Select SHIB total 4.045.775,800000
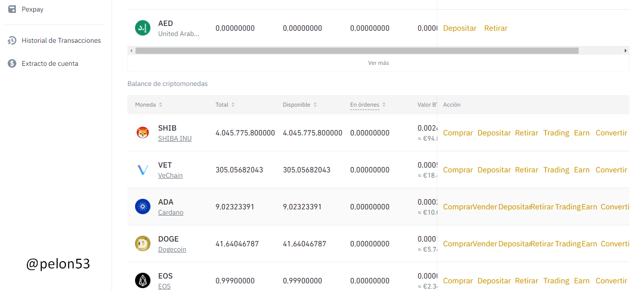Image resolution: width=644 pixels, height=291 pixels. point(245,133)
